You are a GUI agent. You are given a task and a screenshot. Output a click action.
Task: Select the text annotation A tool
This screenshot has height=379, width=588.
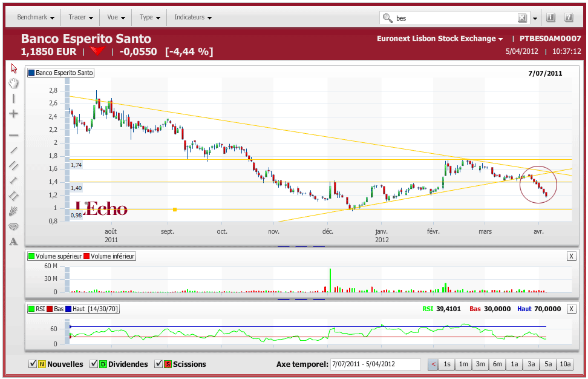13,242
